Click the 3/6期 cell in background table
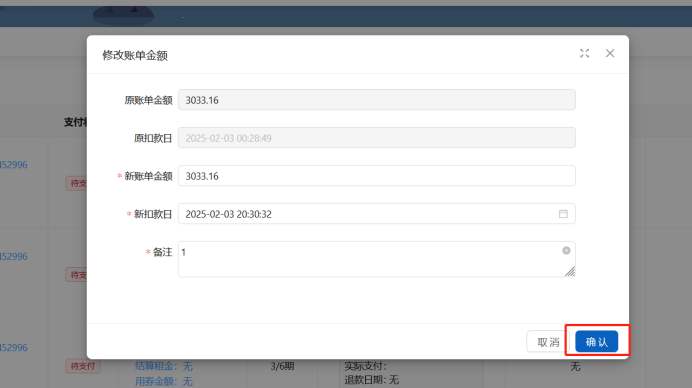The image size is (692, 388). tap(282, 366)
